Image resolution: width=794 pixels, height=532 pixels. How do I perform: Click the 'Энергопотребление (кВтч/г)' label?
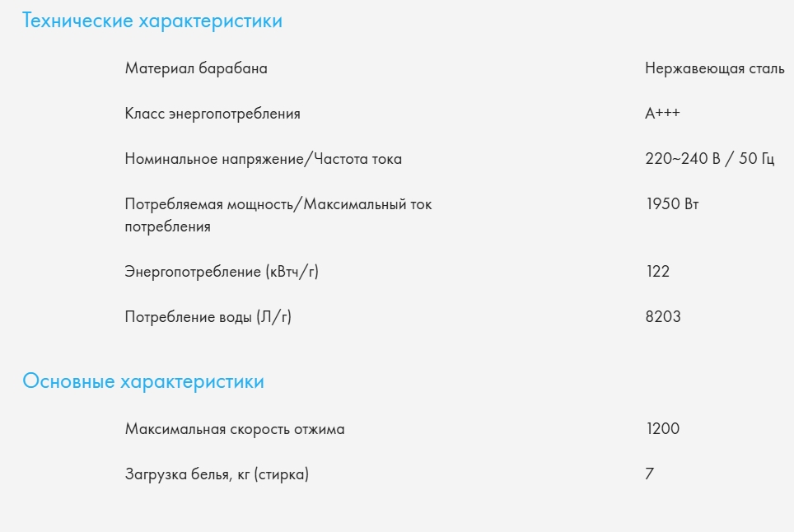(x=222, y=272)
